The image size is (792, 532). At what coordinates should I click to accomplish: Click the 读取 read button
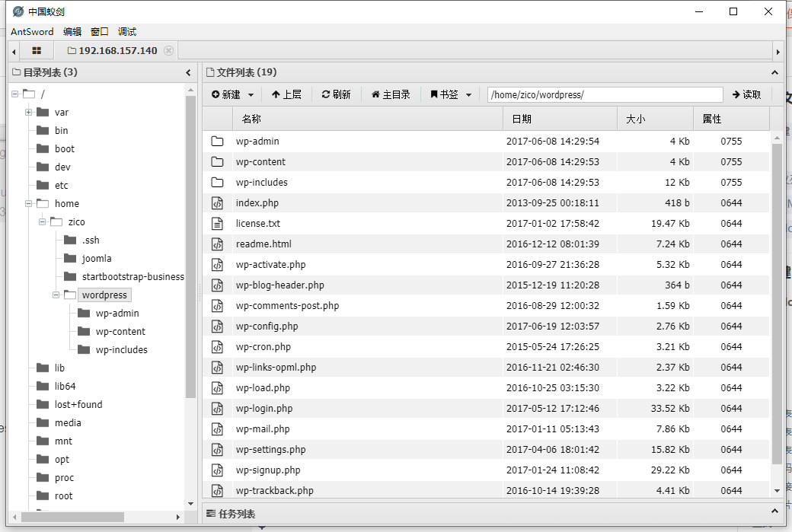pos(746,94)
